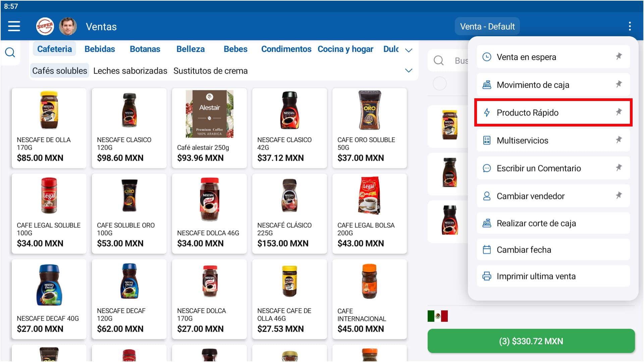Click the Super store logo icon
Viewport: 644px width, 362px height.
pyautogui.click(x=45, y=26)
